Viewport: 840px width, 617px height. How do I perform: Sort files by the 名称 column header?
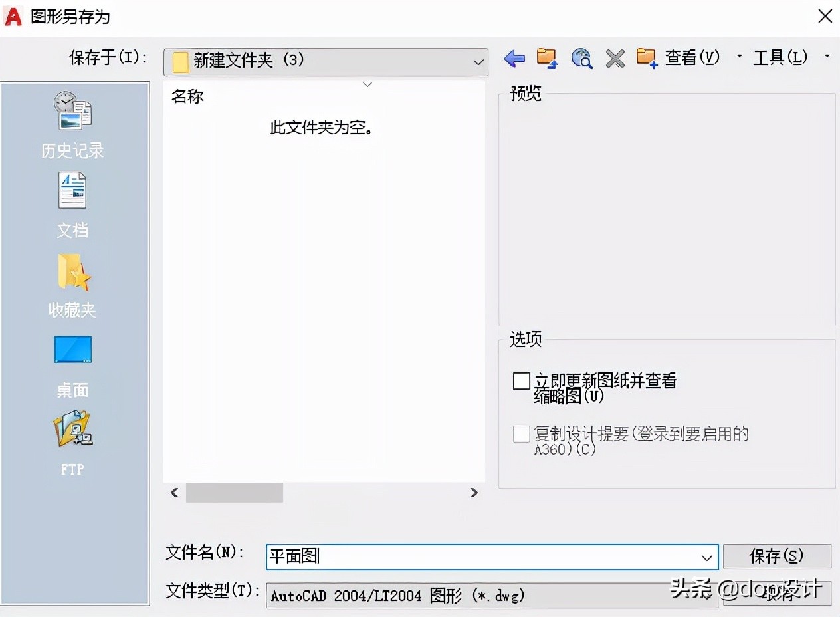coord(187,96)
